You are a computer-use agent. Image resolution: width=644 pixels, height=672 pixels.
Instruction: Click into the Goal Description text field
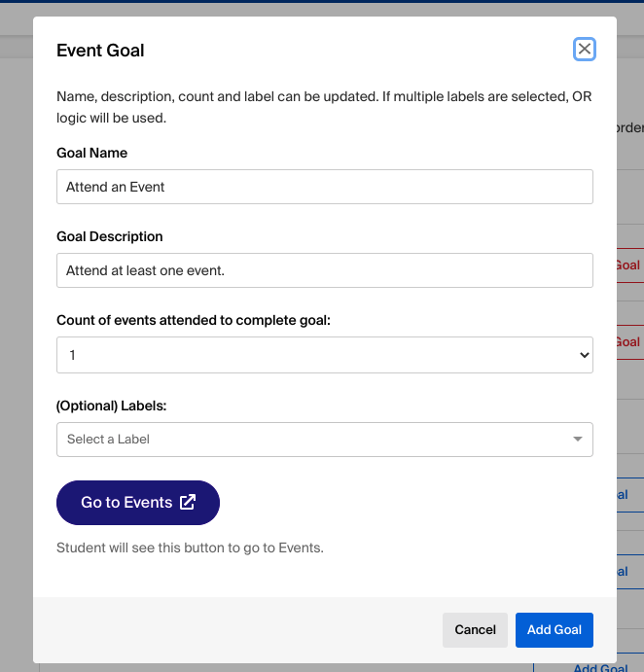tap(325, 270)
